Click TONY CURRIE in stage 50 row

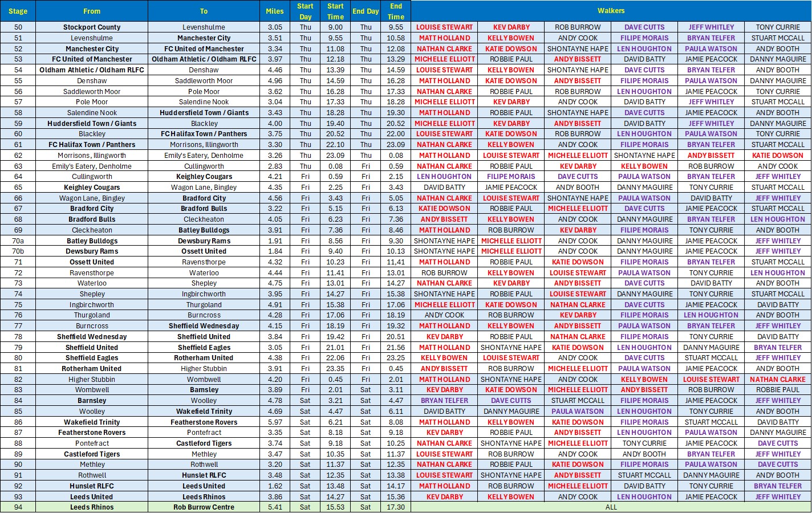click(778, 27)
